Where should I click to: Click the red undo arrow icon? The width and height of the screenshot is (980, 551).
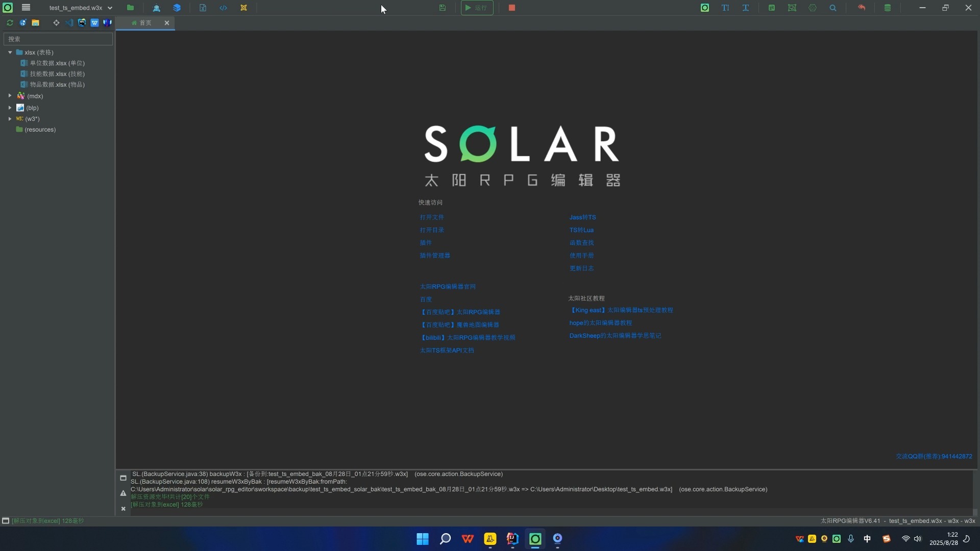[862, 8]
